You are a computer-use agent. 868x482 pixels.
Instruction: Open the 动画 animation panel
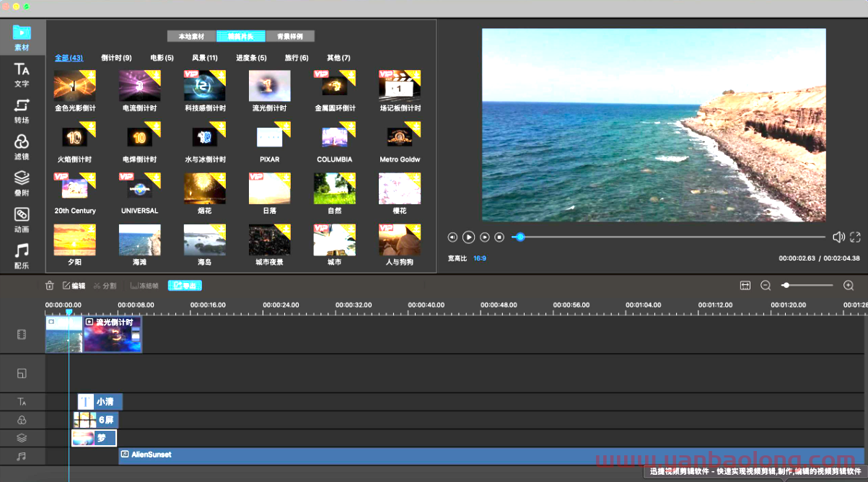(x=22, y=219)
